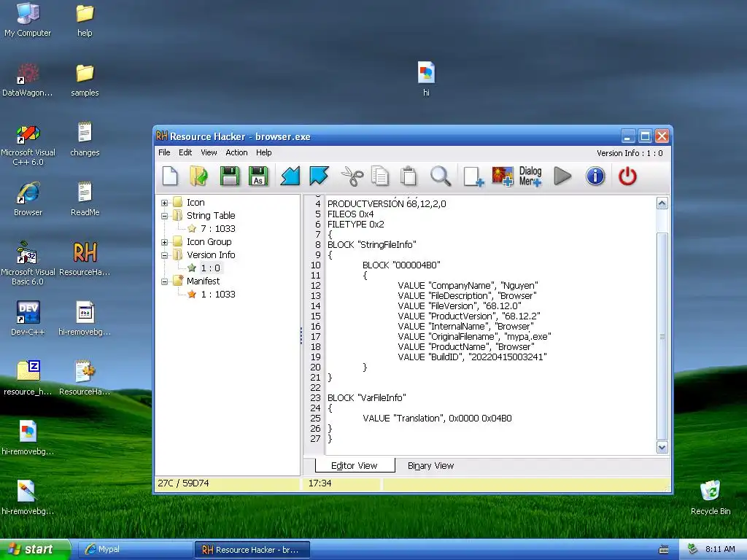This screenshot has height=560, width=747.
Task: Expand the Icon tree node
Action: pos(164,203)
